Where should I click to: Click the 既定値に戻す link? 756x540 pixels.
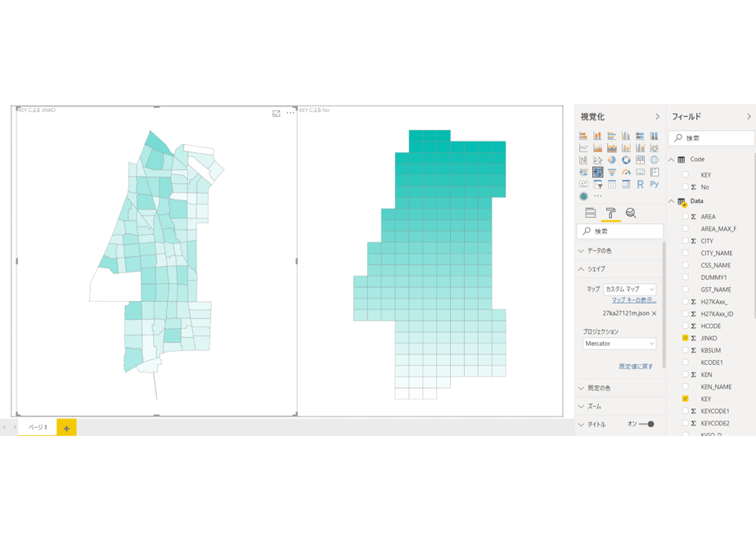pos(636,367)
